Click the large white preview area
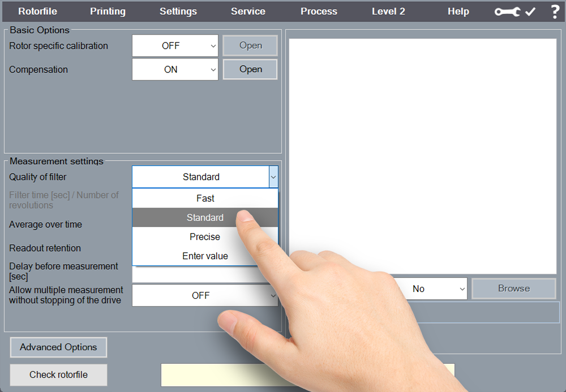 (422, 141)
